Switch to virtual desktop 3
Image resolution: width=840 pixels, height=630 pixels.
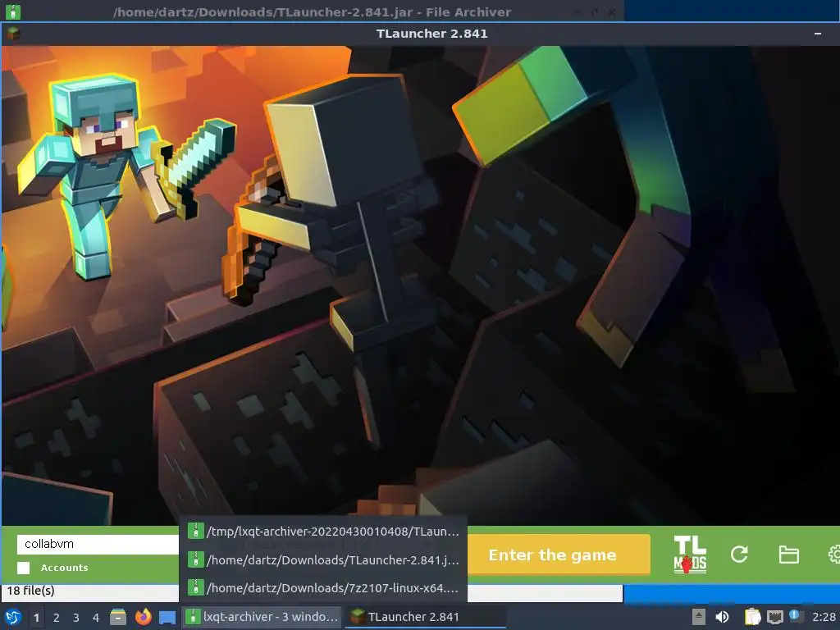(76, 618)
